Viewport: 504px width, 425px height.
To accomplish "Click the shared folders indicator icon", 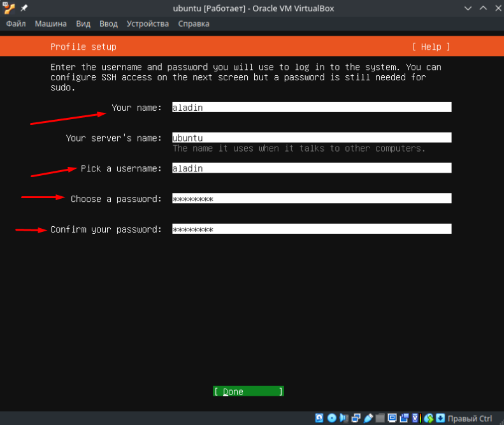I will point(380,418).
